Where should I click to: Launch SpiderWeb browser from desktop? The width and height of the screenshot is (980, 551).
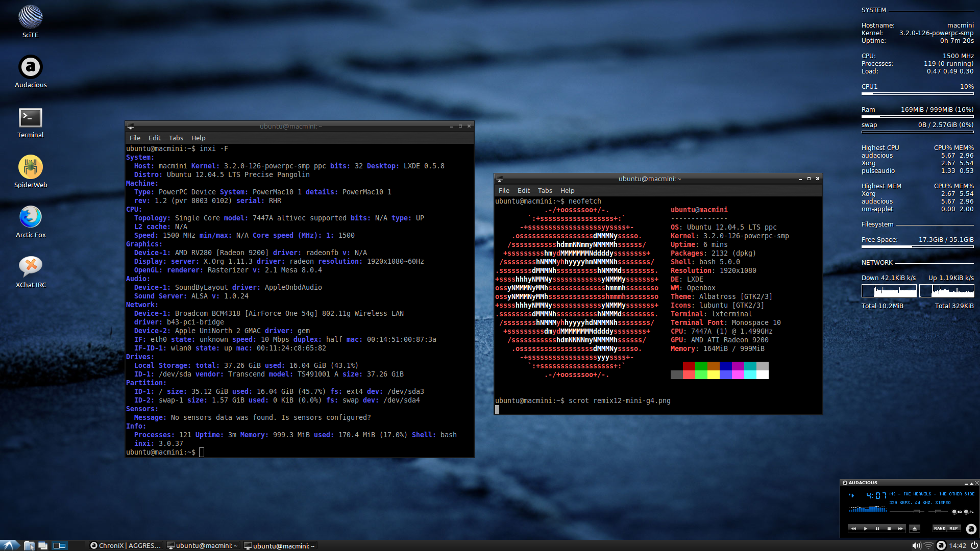point(31,171)
